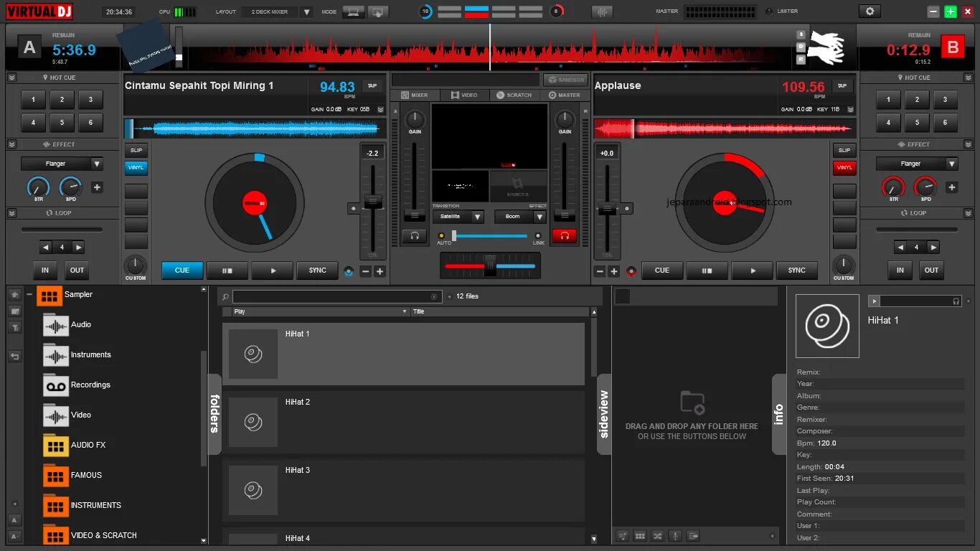Select the laptop mode icon
This screenshot has height=551, width=980.
coord(352,11)
